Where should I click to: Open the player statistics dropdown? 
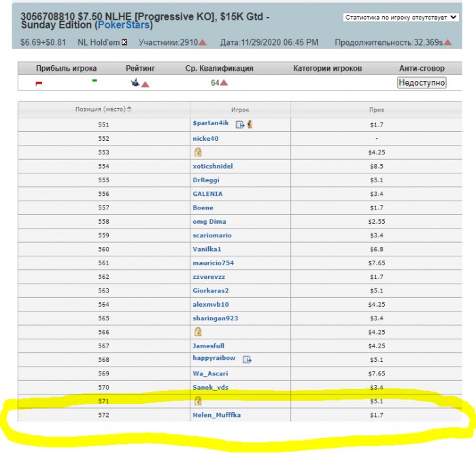[401, 17]
